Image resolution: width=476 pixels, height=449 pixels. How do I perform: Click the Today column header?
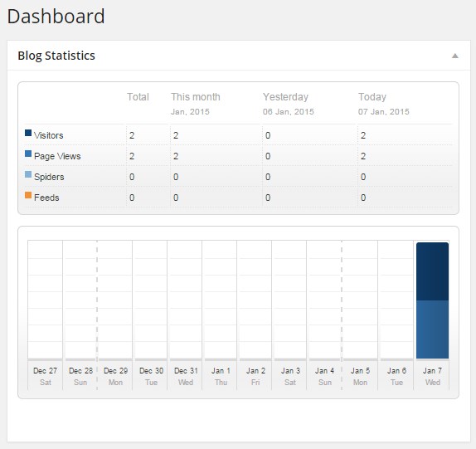pos(372,97)
